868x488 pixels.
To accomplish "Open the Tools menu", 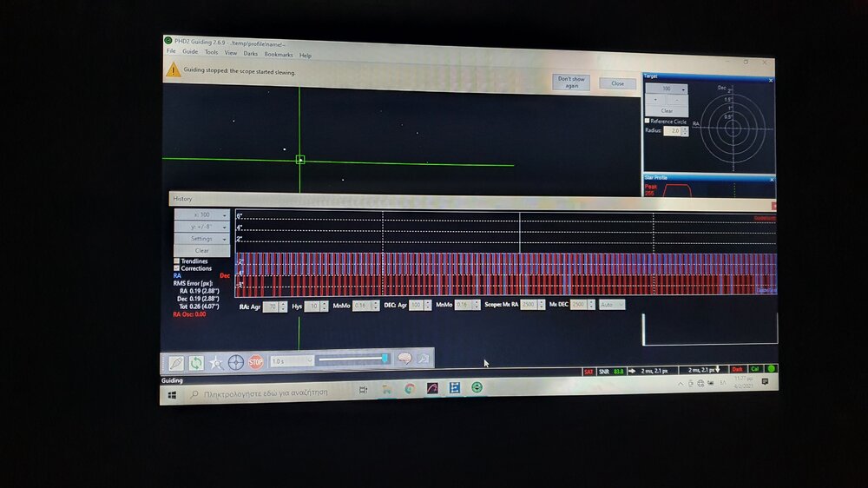I will [211, 52].
